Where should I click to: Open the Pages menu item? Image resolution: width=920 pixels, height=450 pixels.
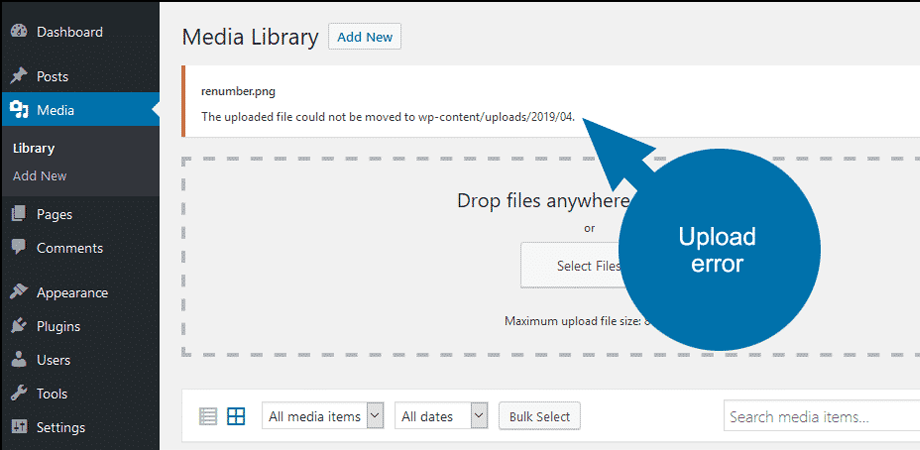[80, 214]
